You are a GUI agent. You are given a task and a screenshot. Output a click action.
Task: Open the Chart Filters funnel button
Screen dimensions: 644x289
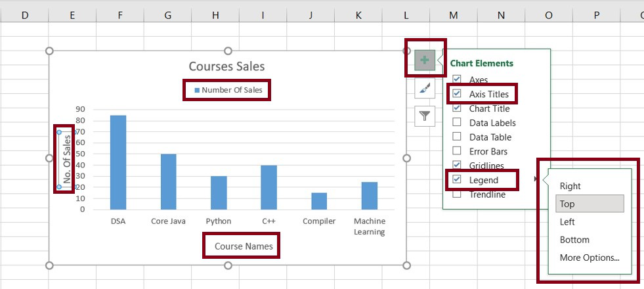(x=425, y=116)
